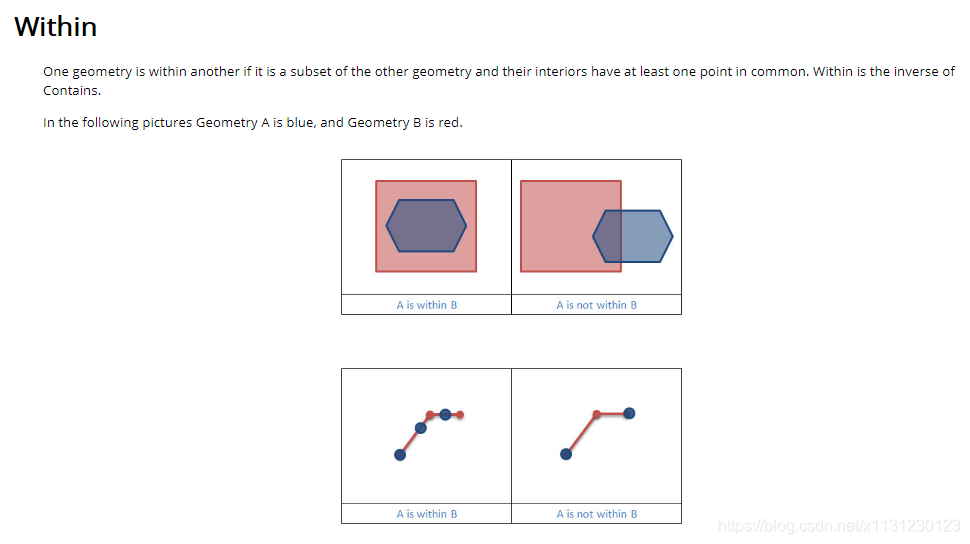Click the red square partially overlapped by the hexagon
Viewport: 970px width, 544px height.
coord(556,225)
